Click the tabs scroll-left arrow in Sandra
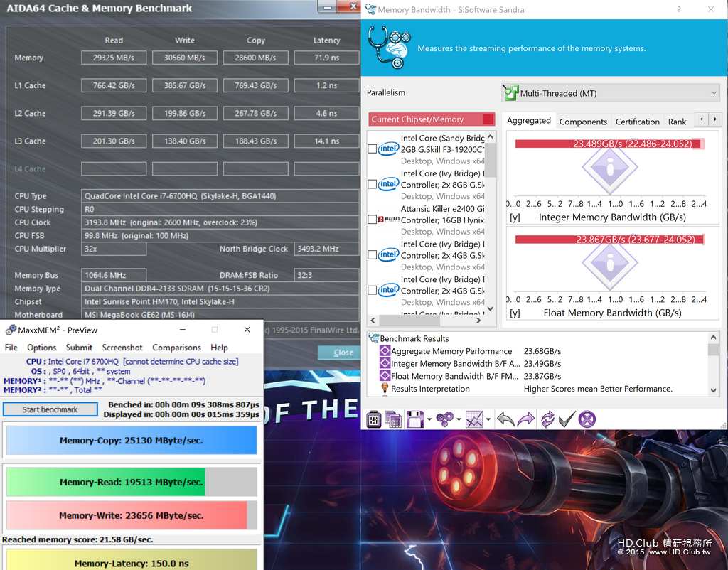 [702, 119]
